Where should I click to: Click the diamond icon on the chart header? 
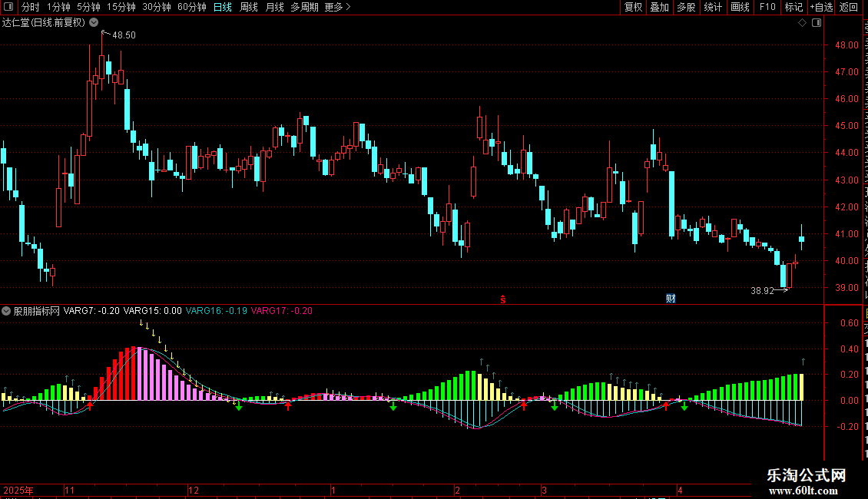802,23
